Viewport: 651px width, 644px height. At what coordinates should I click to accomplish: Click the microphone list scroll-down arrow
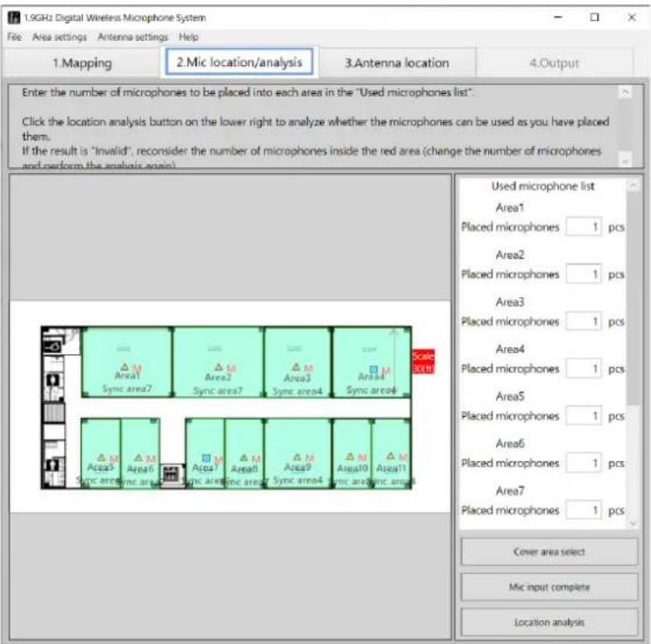[x=633, y=524]
